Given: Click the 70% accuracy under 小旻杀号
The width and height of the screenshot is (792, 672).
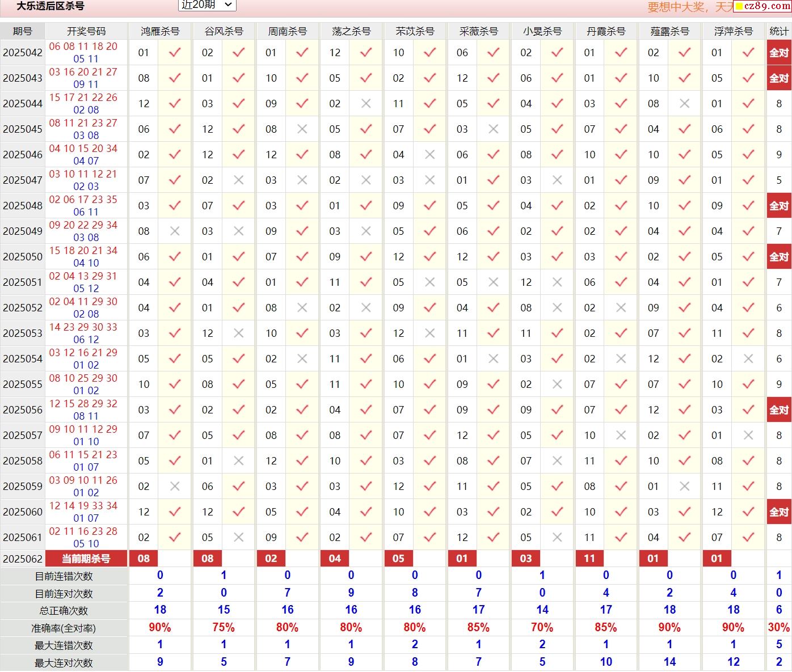Looking at the screenshot, I should [542, 628].
